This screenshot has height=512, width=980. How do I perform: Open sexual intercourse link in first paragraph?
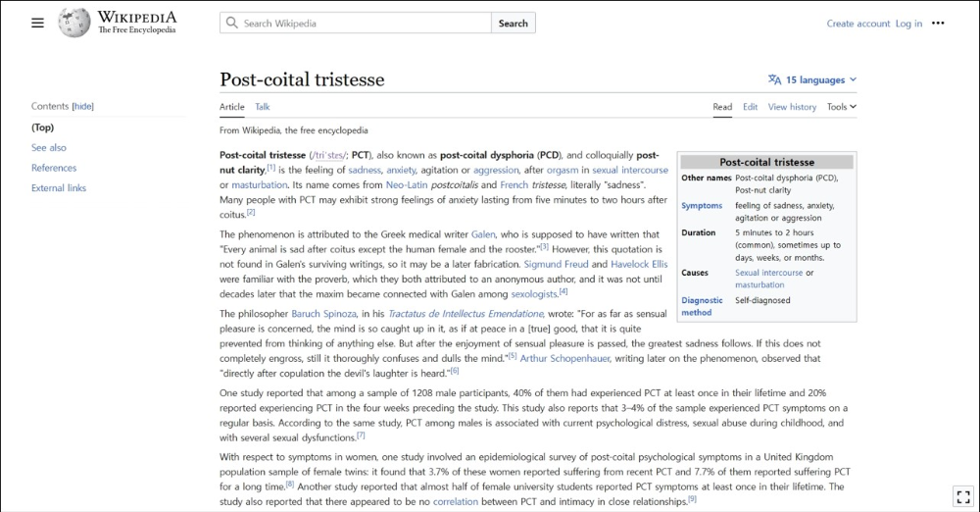[630, 170]
